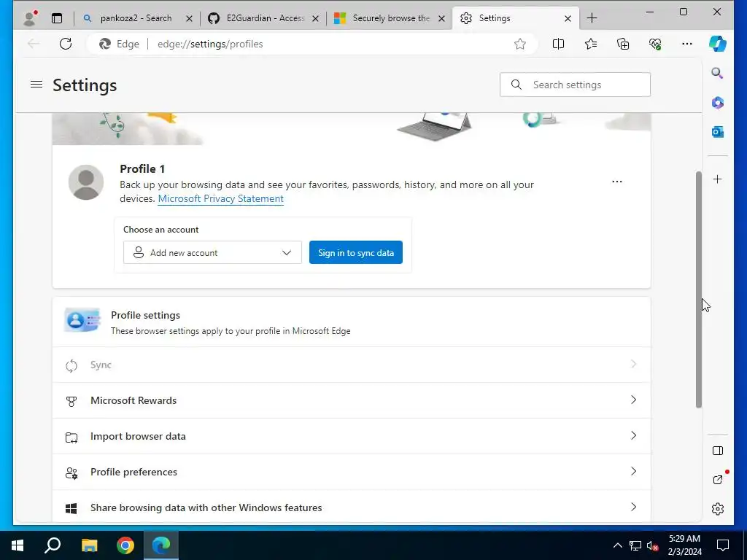Open taskbar search magnifier
The image size is (747, 560).
tap(53, 545)
